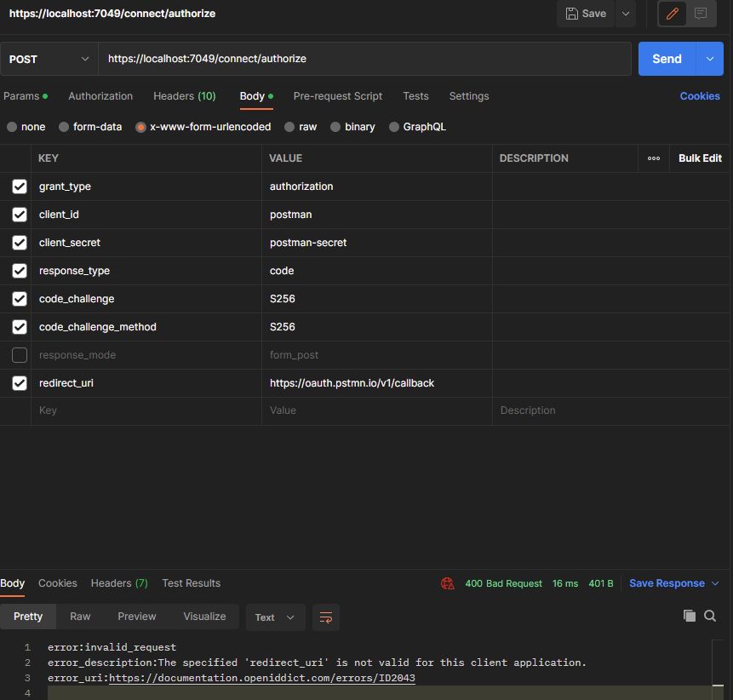The height and width of the screenshot is (700, 733).
Task: Uncheck the grant_type row checkbox
Action: [x=20, y=186]
